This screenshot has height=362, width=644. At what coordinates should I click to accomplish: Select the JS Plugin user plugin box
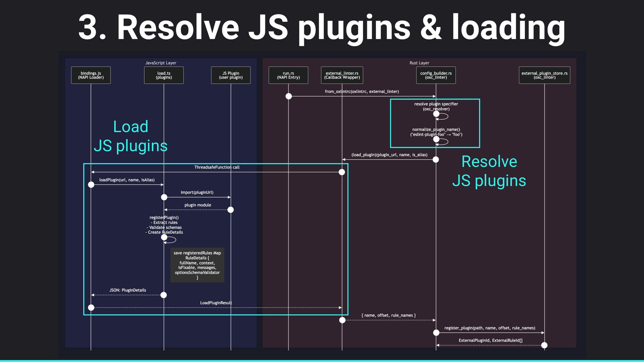(231, 75)
